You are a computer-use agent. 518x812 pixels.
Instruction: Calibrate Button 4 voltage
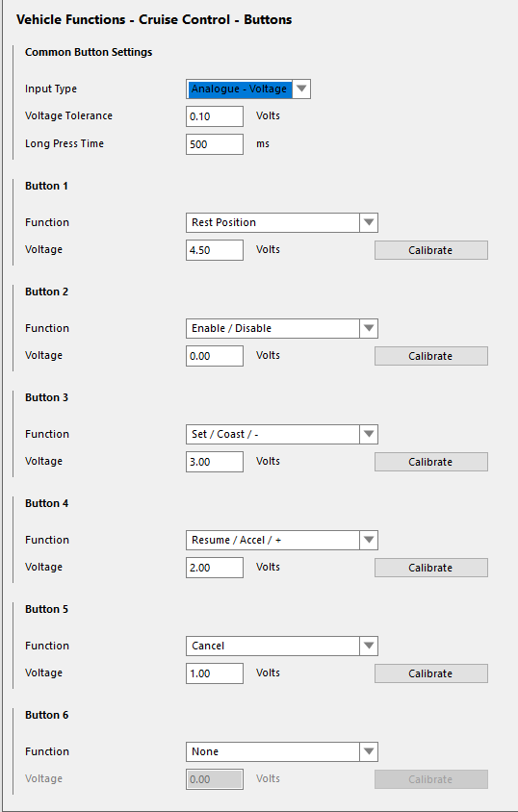coord(431,568)
